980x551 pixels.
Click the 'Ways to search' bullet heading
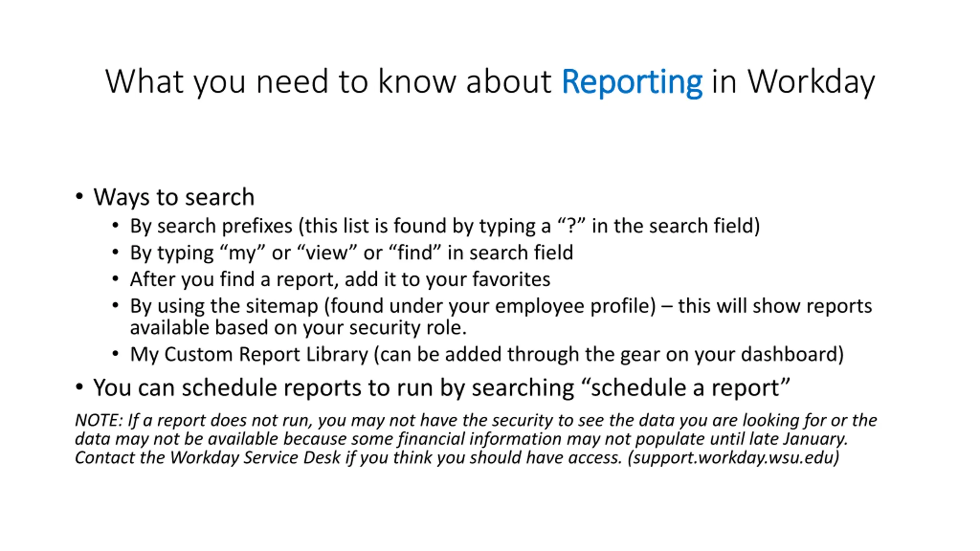174,197
